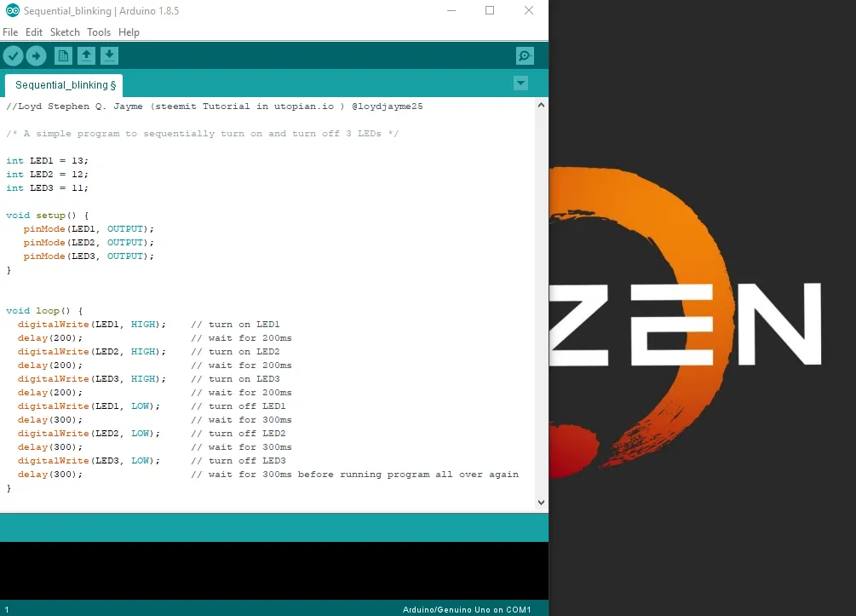Open the Help menu
This screenshot has height=616, width=856.
[129, 32]
